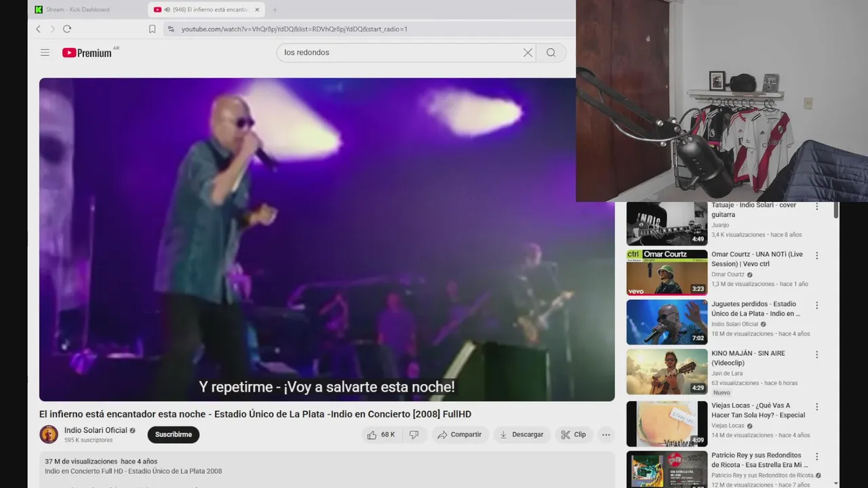The width and height of the screenshot is (868, 488).
Task: Click the bookmark icon in address bar
Action: coord(152,29)
